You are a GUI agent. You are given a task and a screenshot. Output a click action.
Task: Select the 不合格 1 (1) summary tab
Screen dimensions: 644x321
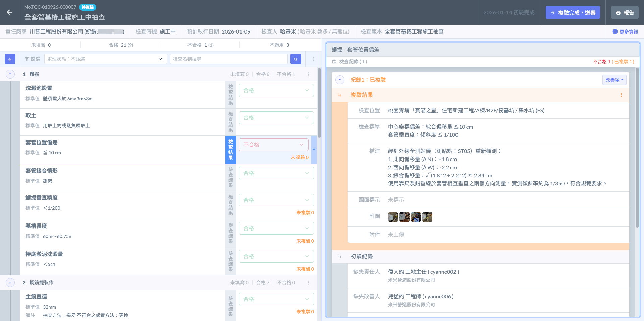(x=200, y=45)
